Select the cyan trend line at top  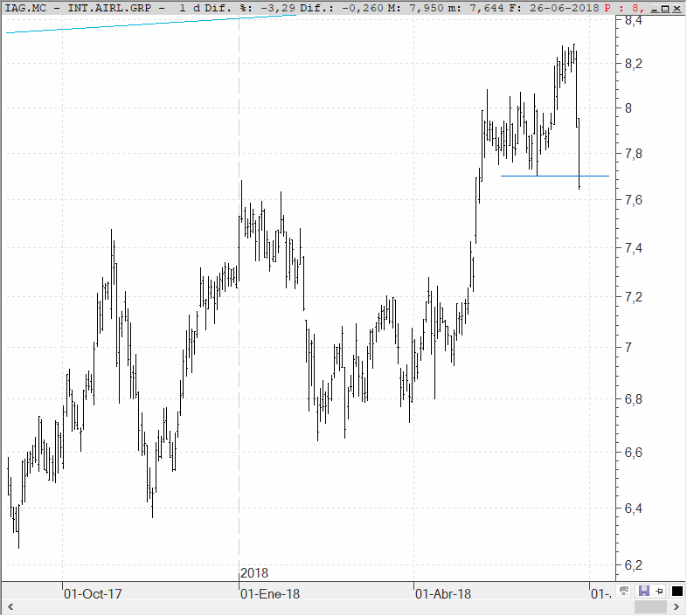pos(151,24)
